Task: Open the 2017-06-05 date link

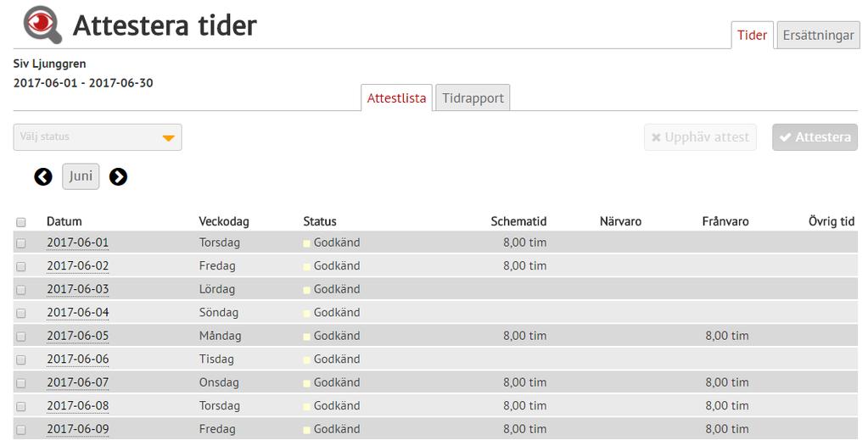Action: 77,336
